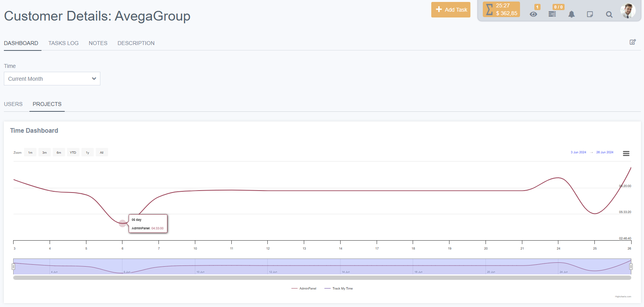
Task: Click the eye watch-list icon
Action: click(x=534, y=14)
